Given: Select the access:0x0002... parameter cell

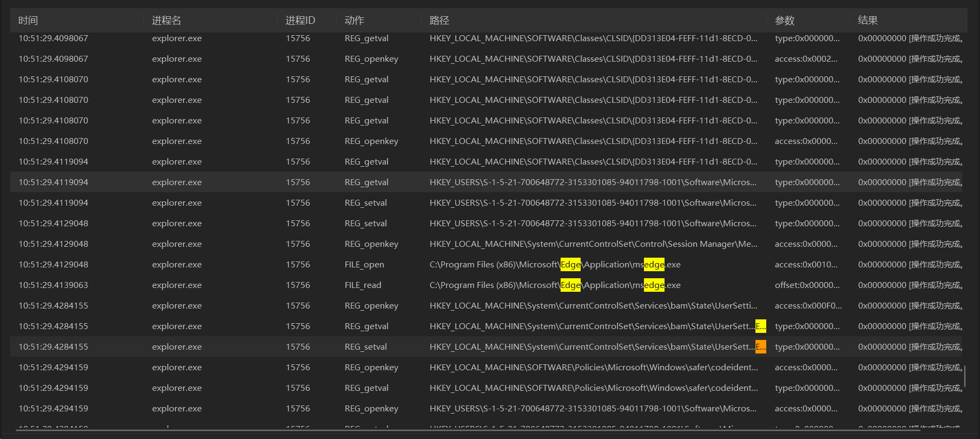Looking at the screenshot, I should click(x=806, y=59).
